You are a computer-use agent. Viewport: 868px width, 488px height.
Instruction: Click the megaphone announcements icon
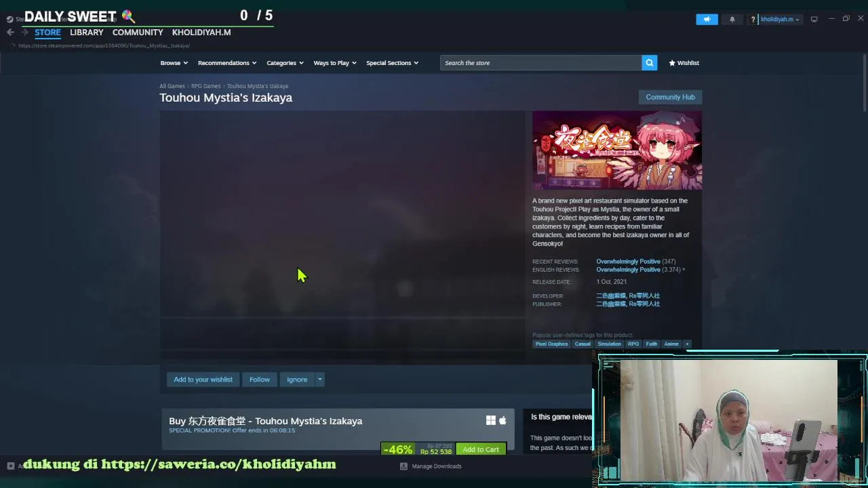coord(707,20)
